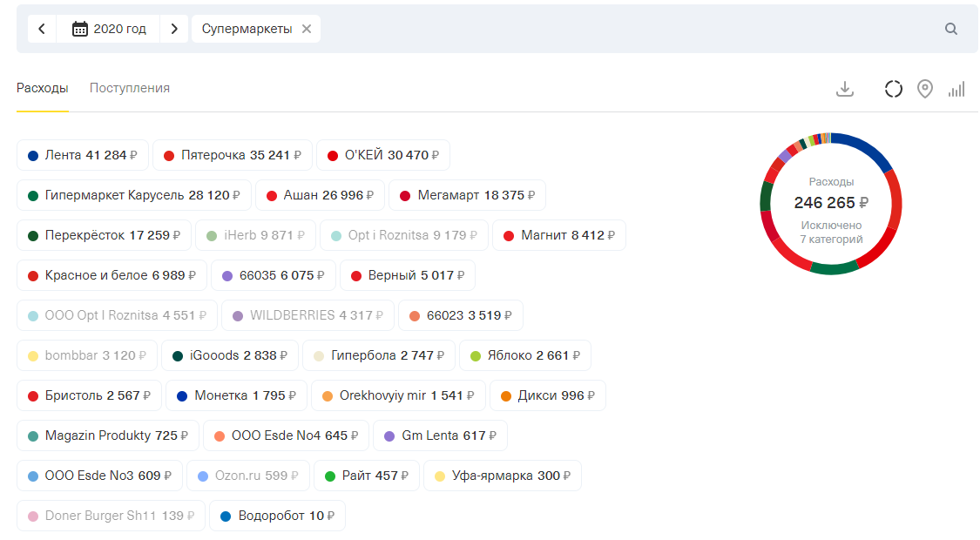The image size is (980, 540).
Task: Choose the Дикси 996 ₽ chip
Action: pos(548,395)
